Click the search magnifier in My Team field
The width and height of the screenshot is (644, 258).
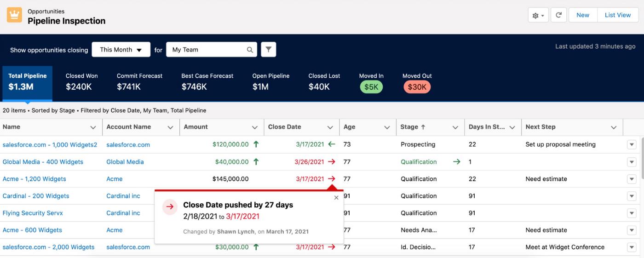click(250, 50)
